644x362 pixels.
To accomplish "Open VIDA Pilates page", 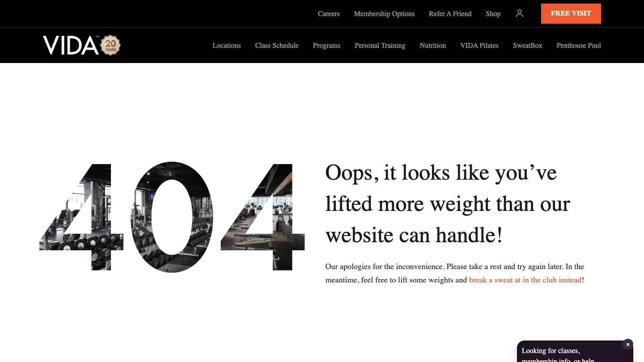I will 479,46.
